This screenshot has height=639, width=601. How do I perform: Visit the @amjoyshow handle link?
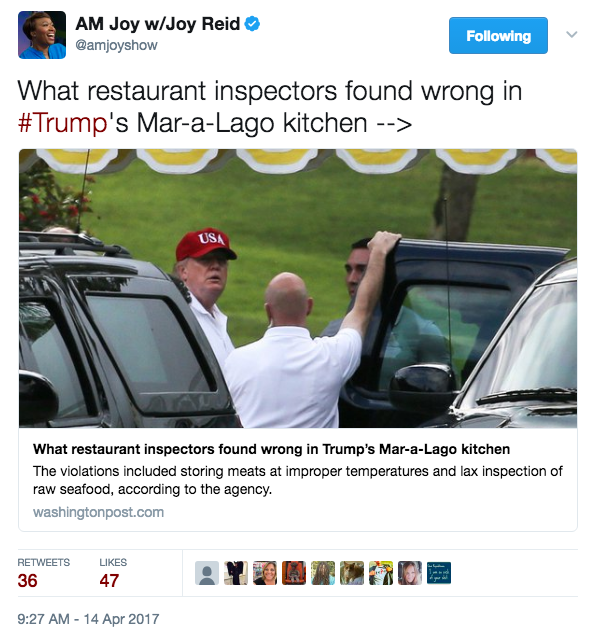click(x=116, y=45)
